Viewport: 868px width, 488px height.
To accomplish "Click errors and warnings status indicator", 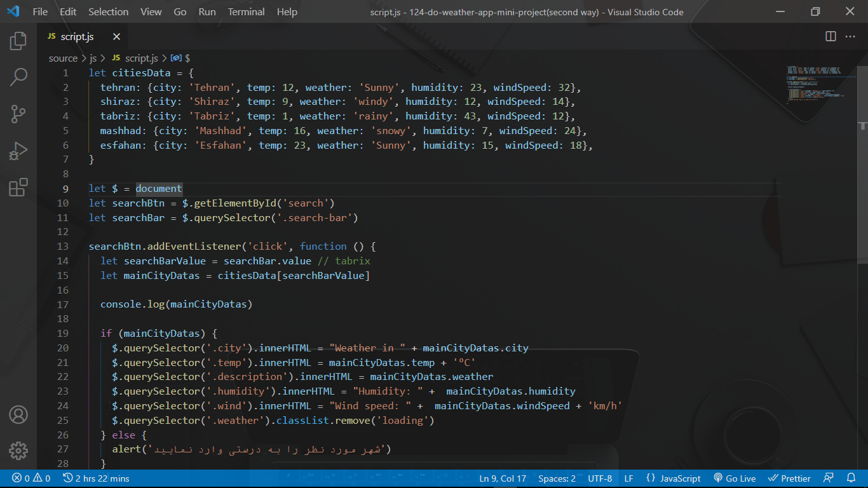I will [31, 478].
